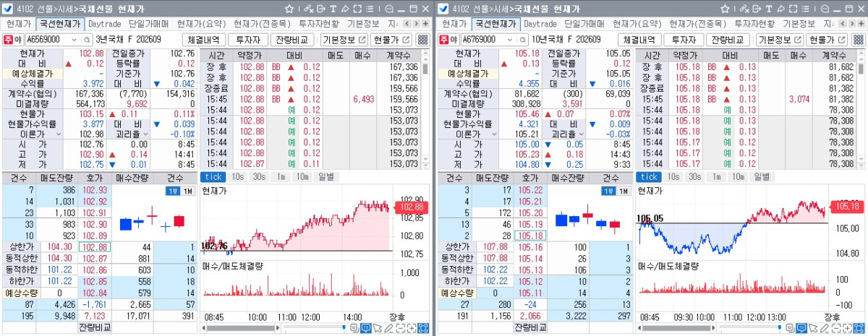Search symbol with magnifier next to A6769000
Image resolution: width=868 pixels, height=336 pixels.
pos(523,40)
